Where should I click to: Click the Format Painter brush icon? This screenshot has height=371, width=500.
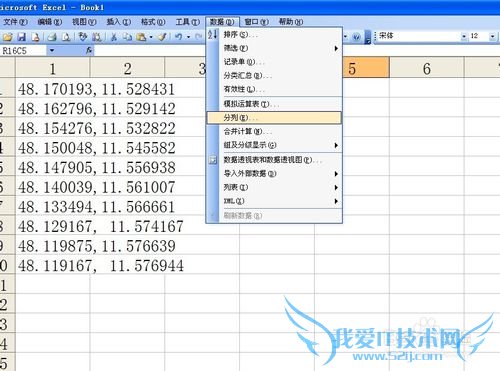(162, 37)
